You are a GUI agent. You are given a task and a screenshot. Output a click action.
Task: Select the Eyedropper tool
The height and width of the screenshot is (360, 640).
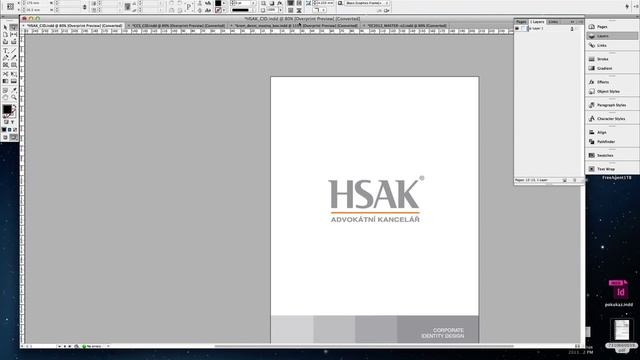click(13, 90)
